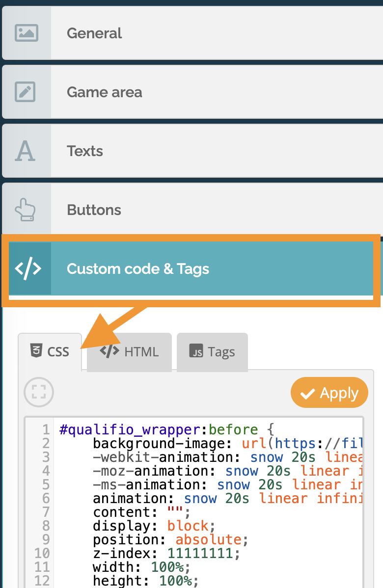Expand the Game area section
This screenshot has height=588, width=383.
(x=216, y=92)
